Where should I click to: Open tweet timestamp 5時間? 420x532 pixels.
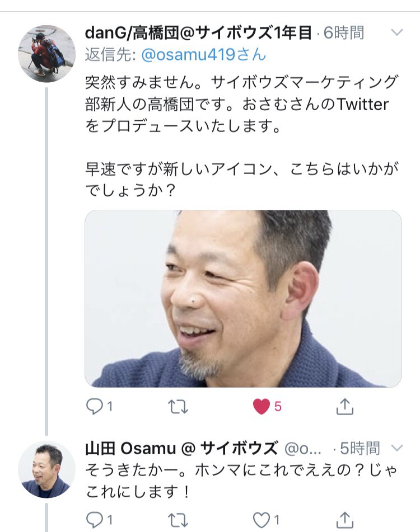click(360, 448)
